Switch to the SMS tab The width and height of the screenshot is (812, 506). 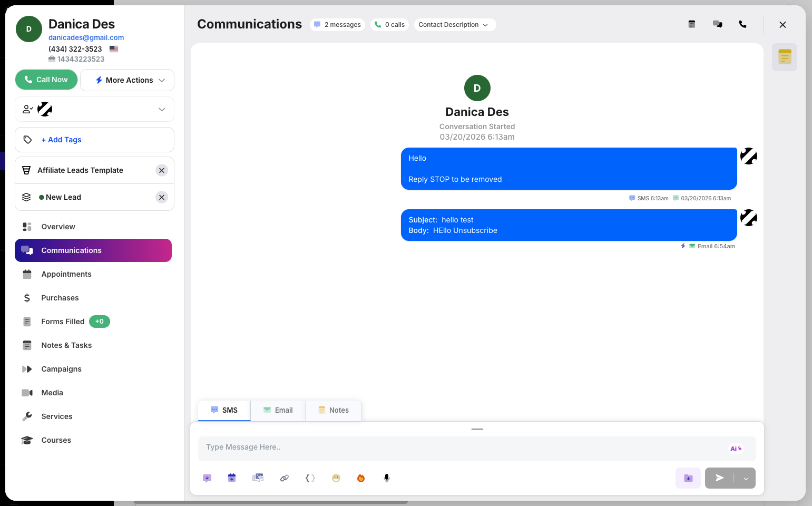[224, 410]
